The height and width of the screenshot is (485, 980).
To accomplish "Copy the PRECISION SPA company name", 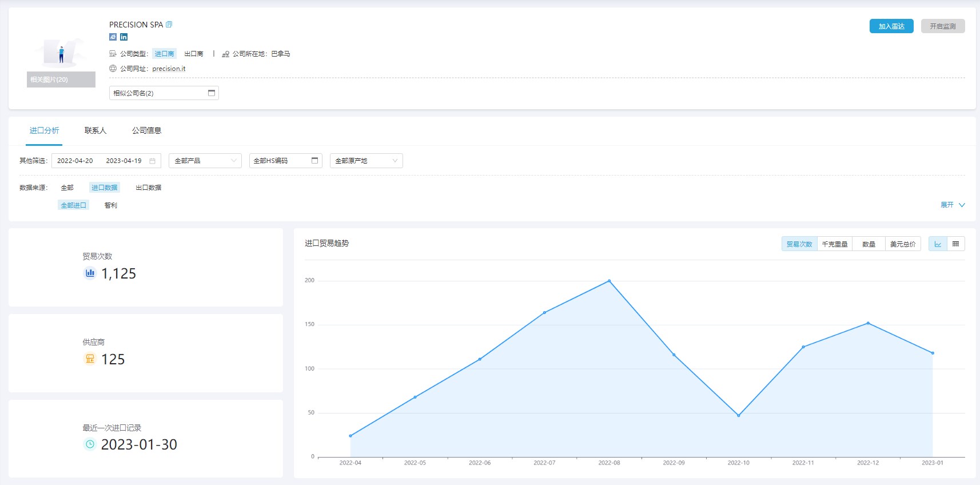I will point(169,25).
